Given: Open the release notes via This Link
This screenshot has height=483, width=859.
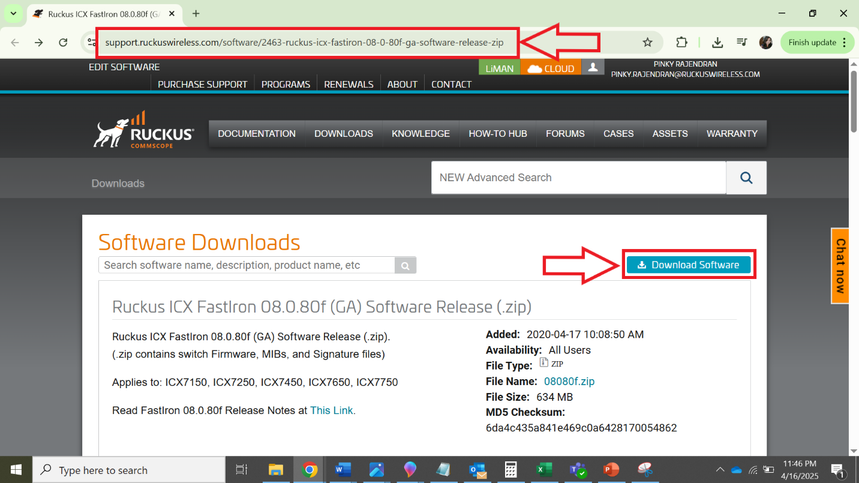Looking at the screenshot, I should tap(332, 410).
